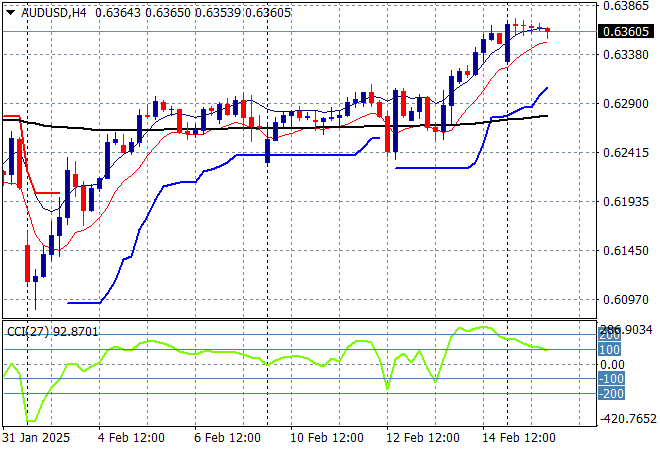Select the AUDUSD,H4 symbol title
Screen dimensions: 660x450
53,13
